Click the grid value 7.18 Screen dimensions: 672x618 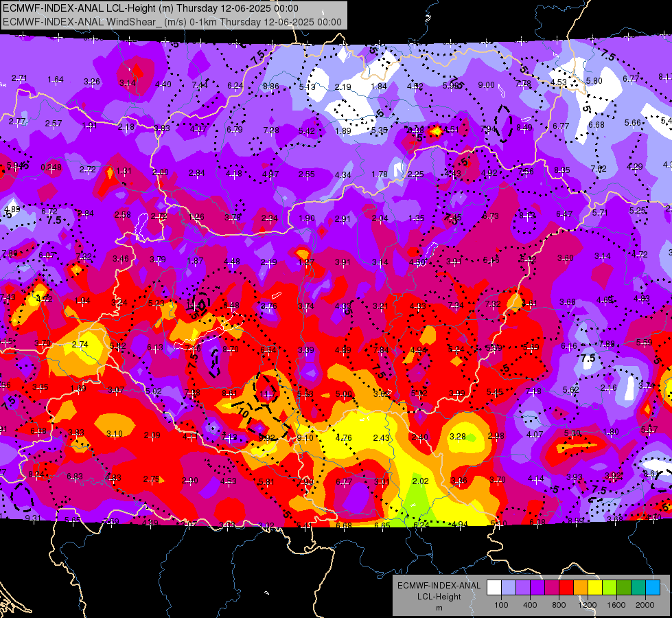point(533,391)
